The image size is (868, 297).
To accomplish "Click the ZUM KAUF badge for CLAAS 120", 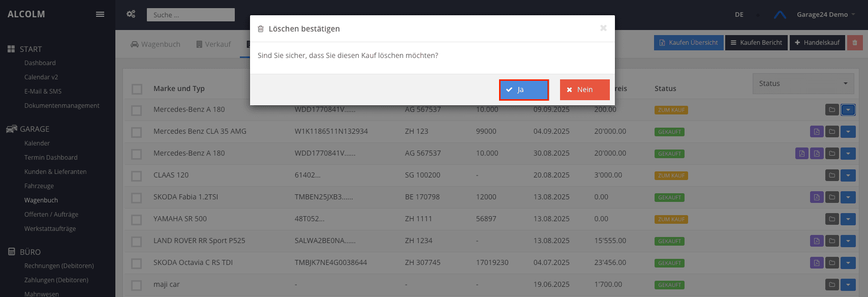I will tap(671, 176).
